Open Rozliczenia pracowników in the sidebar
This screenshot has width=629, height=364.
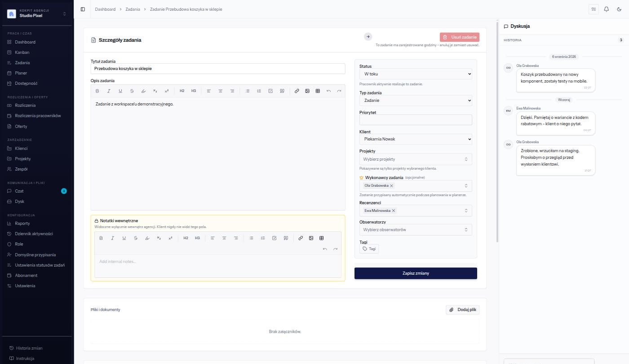pos(37,116)
